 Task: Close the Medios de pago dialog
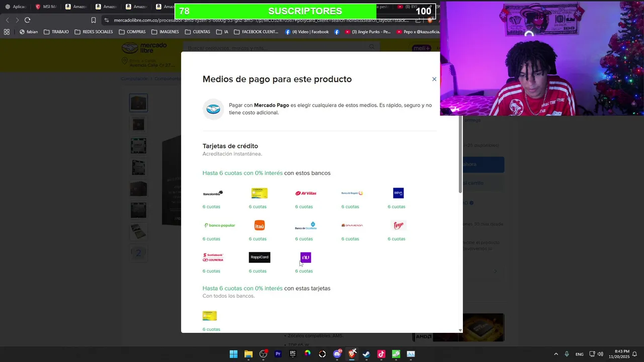coord(434,79)
